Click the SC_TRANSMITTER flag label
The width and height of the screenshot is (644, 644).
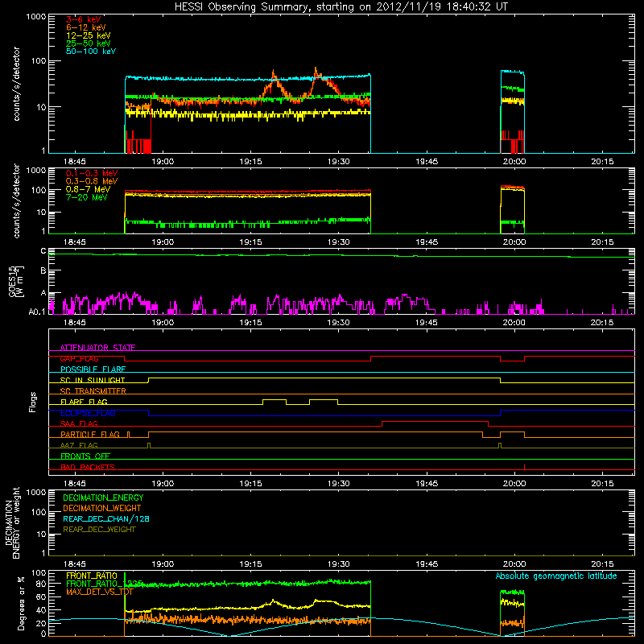[93, 391]
